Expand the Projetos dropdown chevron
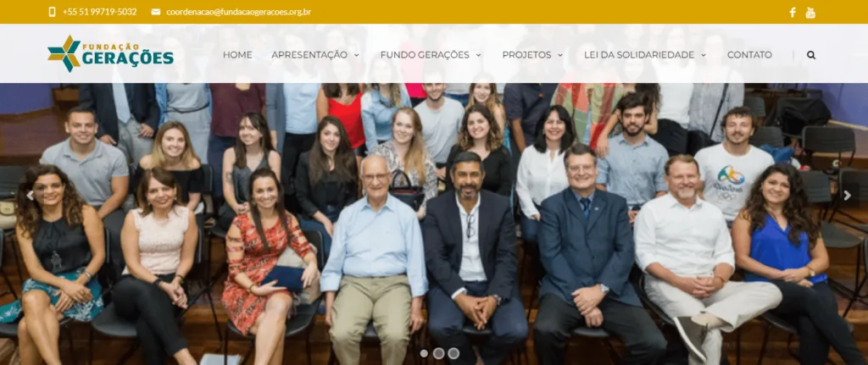 (x=560, y=55)
